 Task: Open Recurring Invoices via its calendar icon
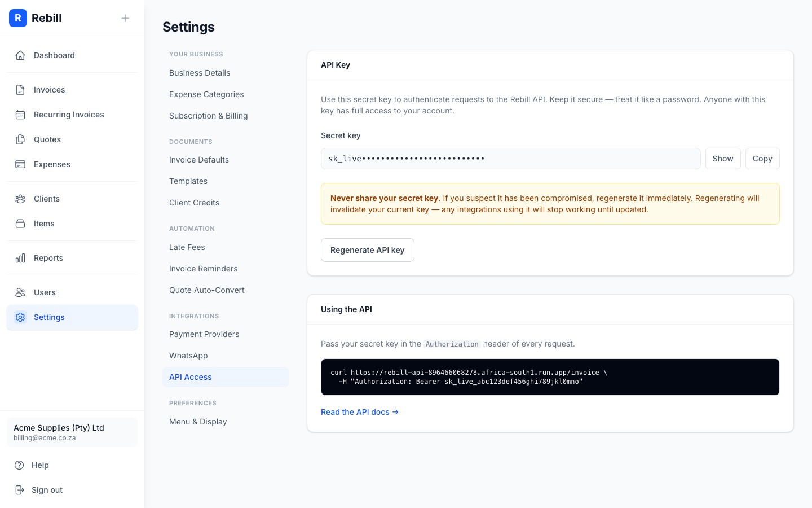pyautogui.click(x=20, y=114)
